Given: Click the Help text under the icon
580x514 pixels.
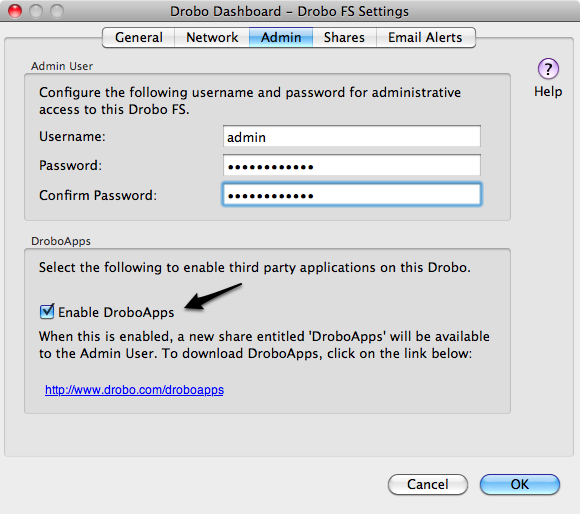Looking at the screenshot, I should pyautogui.click(x=548, y=91).
